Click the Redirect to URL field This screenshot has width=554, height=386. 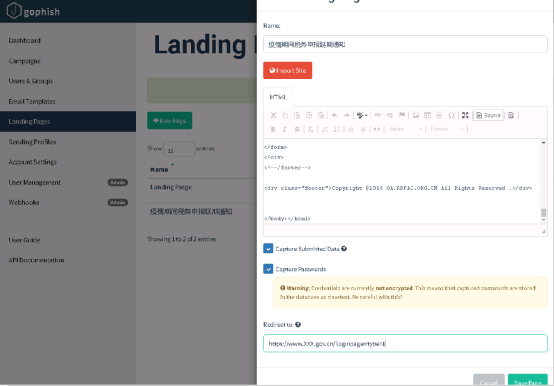(405, 343)
